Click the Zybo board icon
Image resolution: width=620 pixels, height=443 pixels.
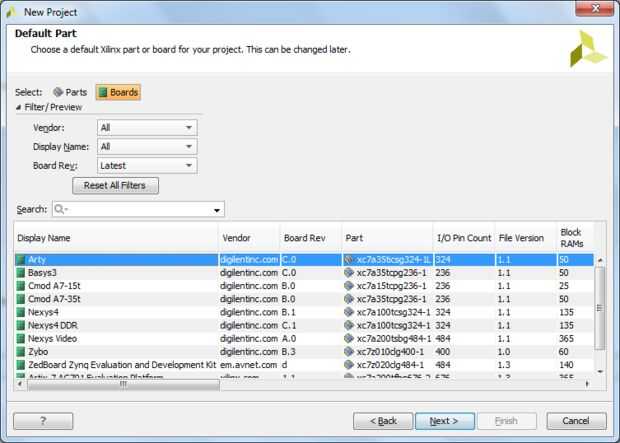(21, 352)
